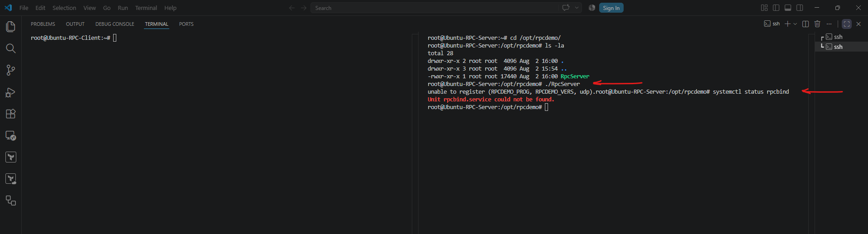Go forward with the right arrow
Screen dimensions: 868x234
click(304, 8)
